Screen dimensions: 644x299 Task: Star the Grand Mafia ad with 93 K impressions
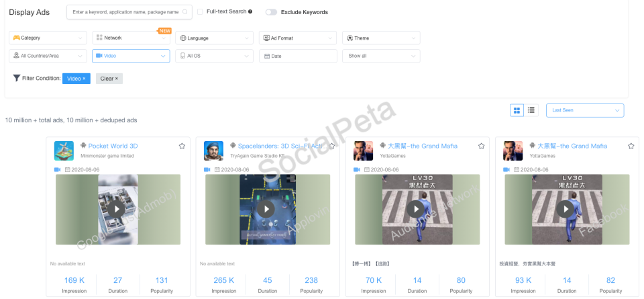[x=631, y=146]
